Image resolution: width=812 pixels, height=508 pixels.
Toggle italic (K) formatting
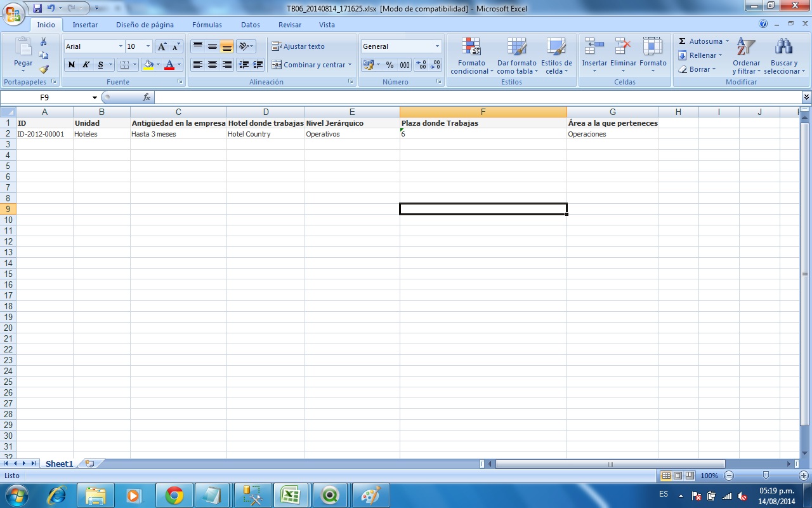click(86, 65)
